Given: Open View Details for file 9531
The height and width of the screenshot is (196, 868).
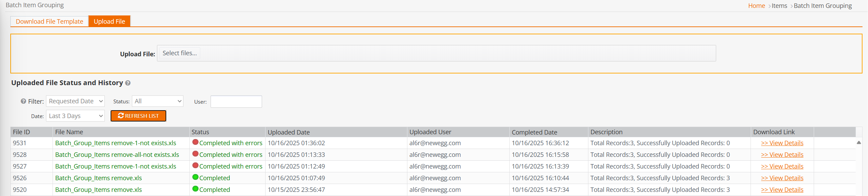Looking at the screenshot, I should (782, 143).
